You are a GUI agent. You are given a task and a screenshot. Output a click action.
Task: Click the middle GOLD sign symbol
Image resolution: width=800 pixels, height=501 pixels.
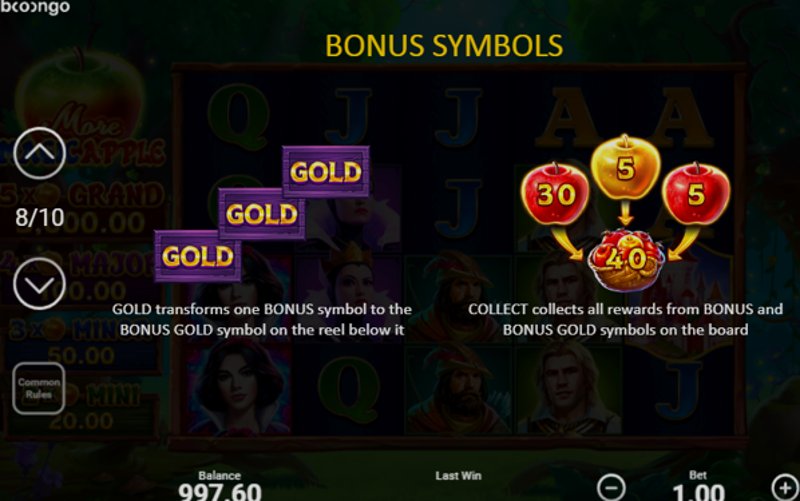coord(261,214)
